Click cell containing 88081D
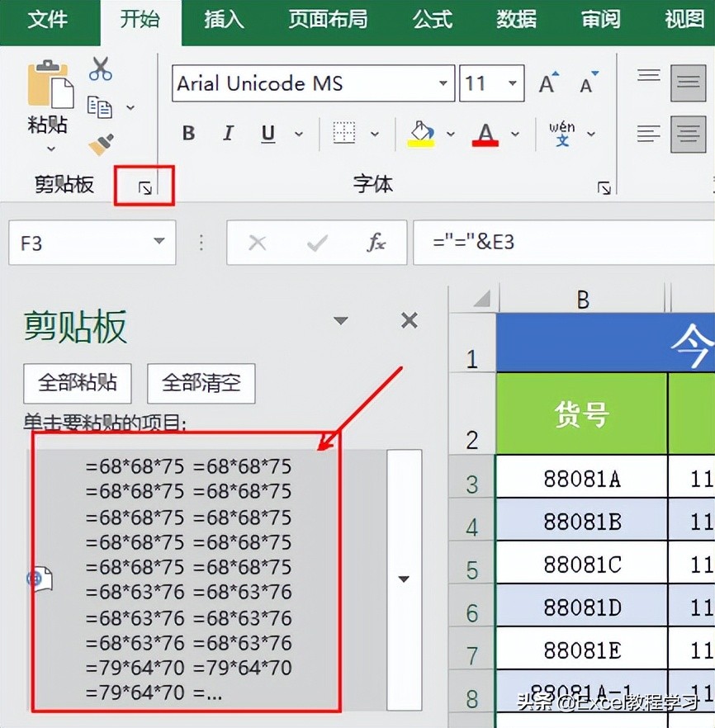 pyautogui.click(x=582, y=605)
